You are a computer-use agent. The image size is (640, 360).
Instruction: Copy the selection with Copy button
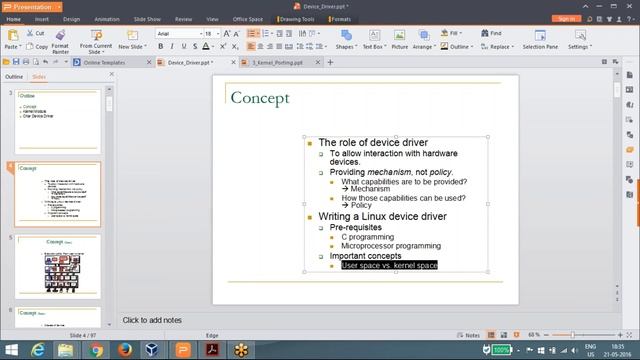(x=37, y=47)
